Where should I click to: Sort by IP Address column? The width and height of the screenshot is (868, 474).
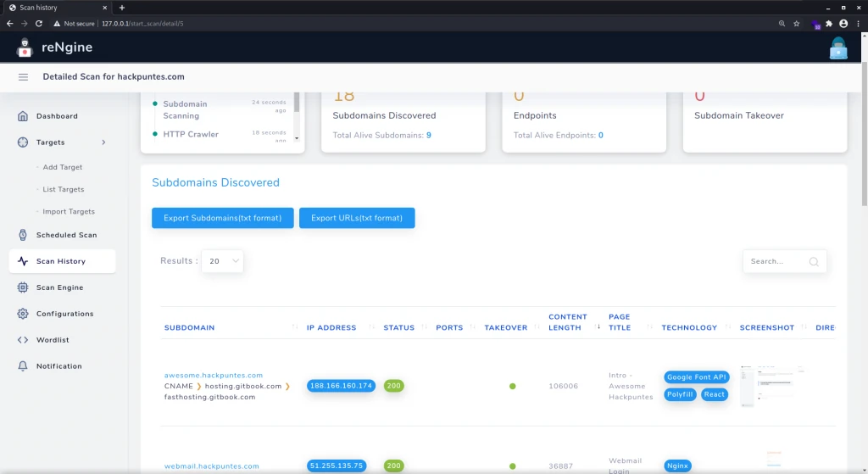click(x=331, y=328)
